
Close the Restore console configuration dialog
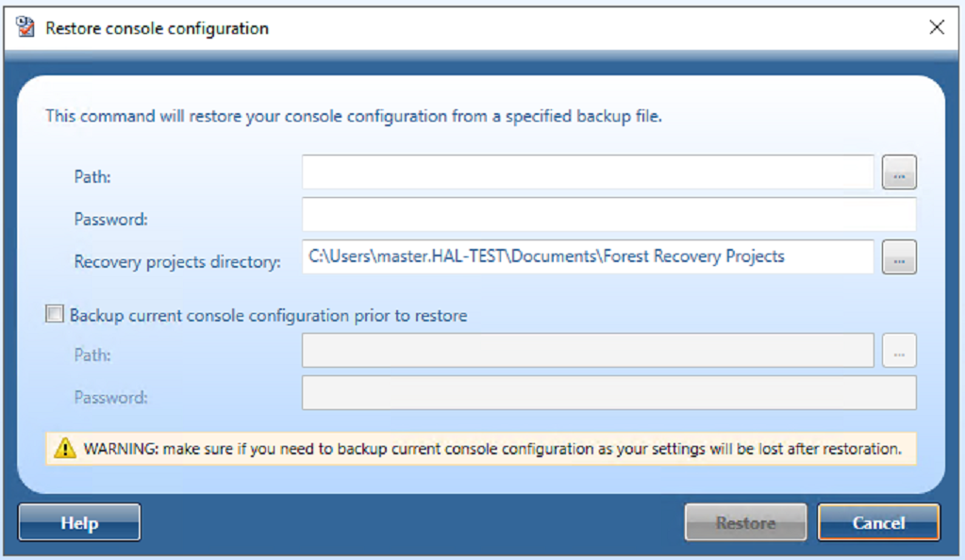tap(937, 27)
